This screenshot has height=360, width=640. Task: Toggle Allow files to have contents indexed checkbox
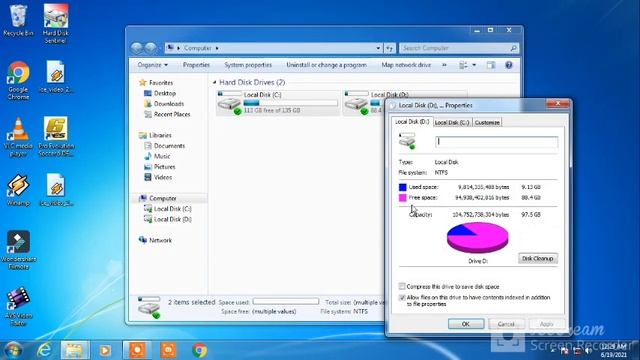(x=402, y=298)
